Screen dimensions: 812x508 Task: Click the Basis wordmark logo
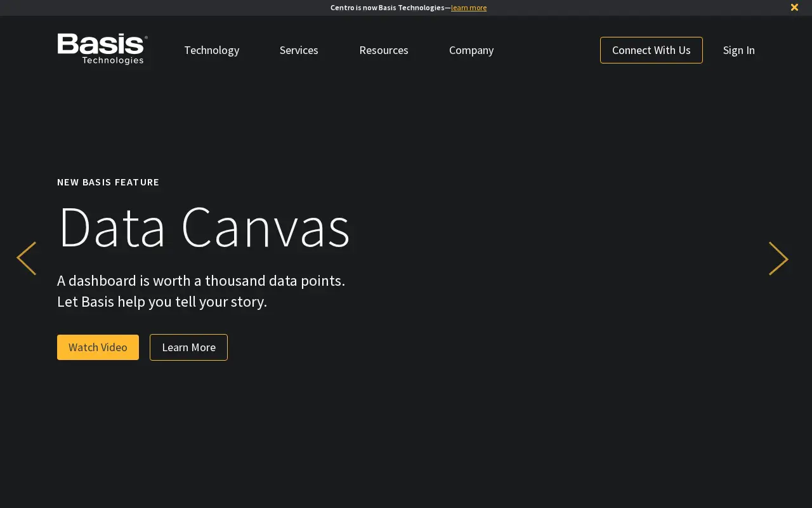102,44
